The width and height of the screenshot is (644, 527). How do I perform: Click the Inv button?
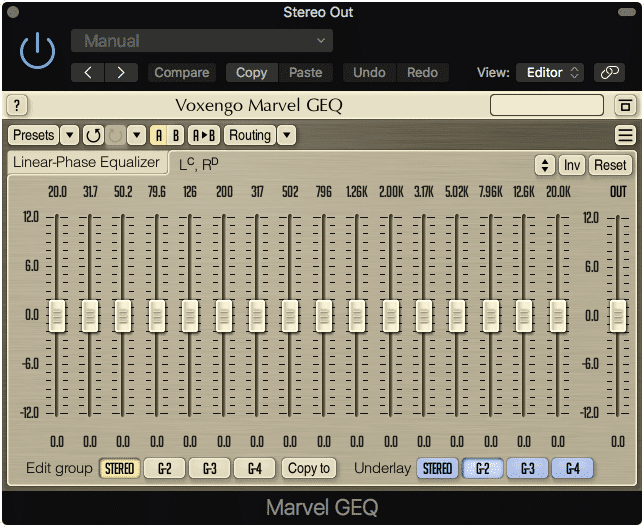point(572,165)
